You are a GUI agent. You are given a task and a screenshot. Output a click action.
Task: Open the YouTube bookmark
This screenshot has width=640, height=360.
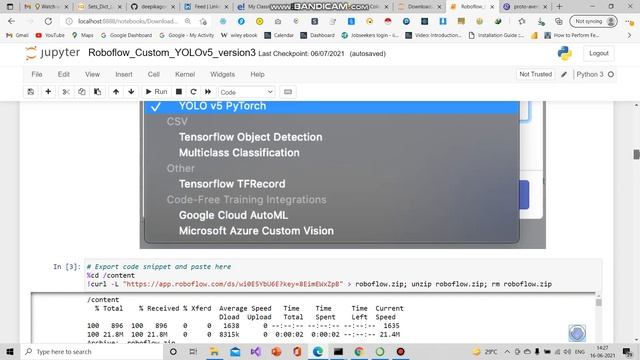50,36
